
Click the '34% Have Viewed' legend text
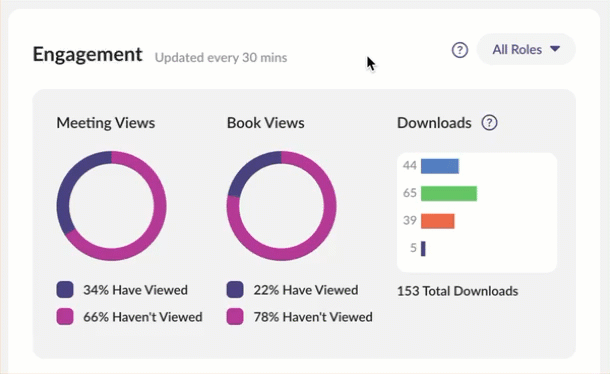pos(135,290)
